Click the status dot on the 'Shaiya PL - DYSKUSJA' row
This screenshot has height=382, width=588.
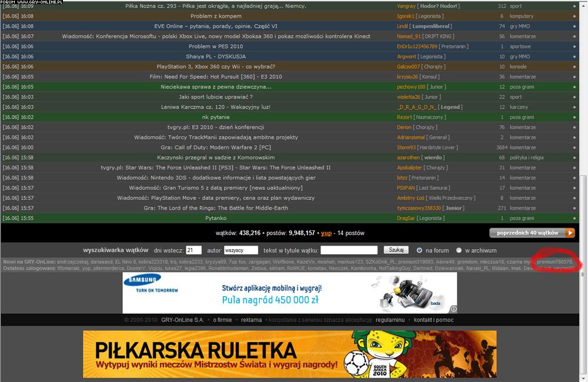point(574,56)
